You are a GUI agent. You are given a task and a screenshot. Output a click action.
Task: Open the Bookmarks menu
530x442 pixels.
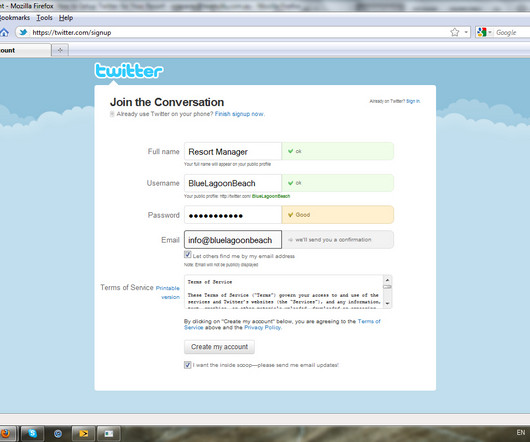click(15, 18)
